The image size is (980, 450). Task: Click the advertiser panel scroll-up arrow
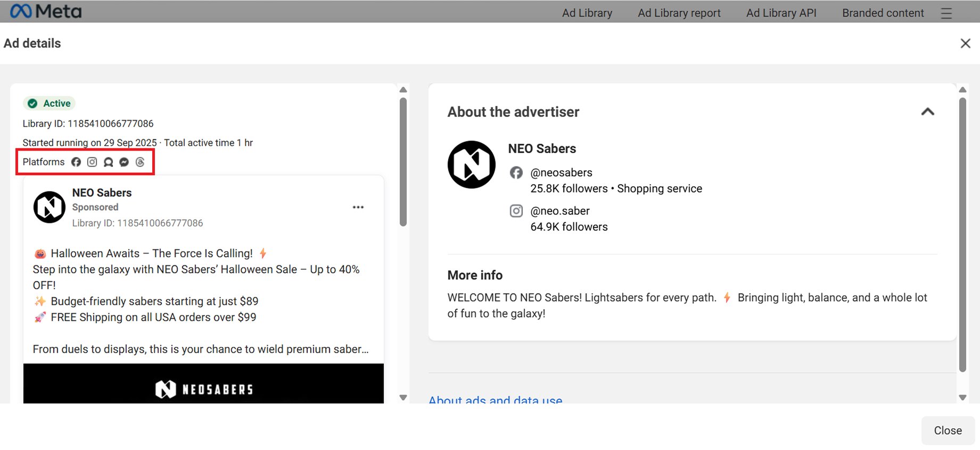[962, 90]
